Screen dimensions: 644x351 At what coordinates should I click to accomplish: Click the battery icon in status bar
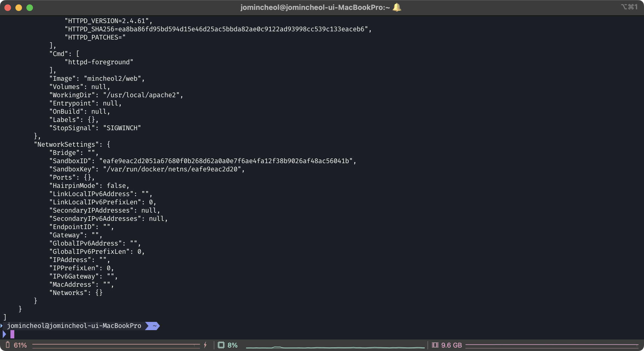pyautogui.click(x=8, y=345)
